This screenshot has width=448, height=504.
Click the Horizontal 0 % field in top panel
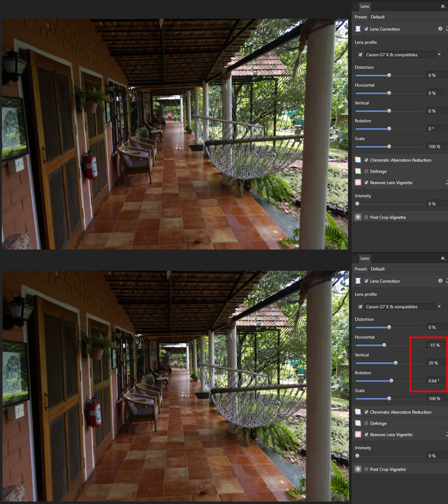pyautogui.click(x=436, y=93)
